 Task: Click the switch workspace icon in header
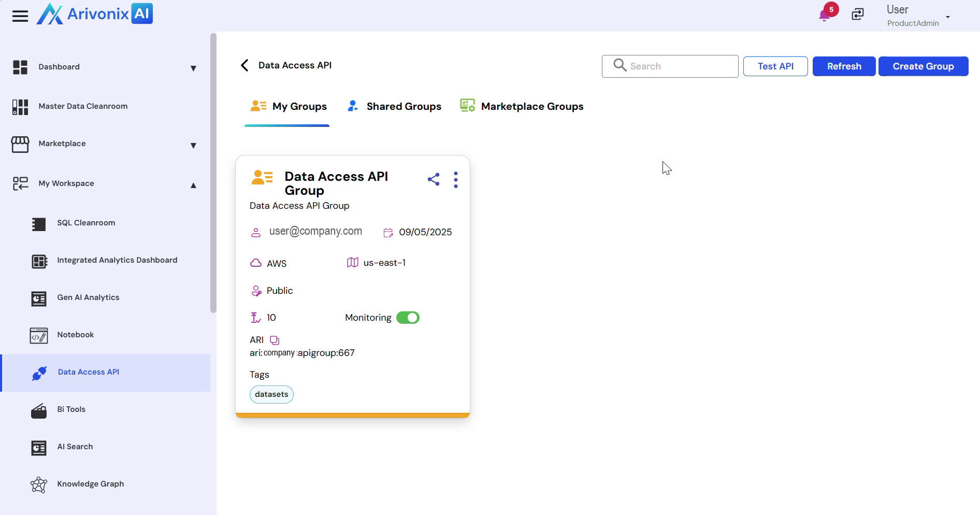[x=858, y=15]
